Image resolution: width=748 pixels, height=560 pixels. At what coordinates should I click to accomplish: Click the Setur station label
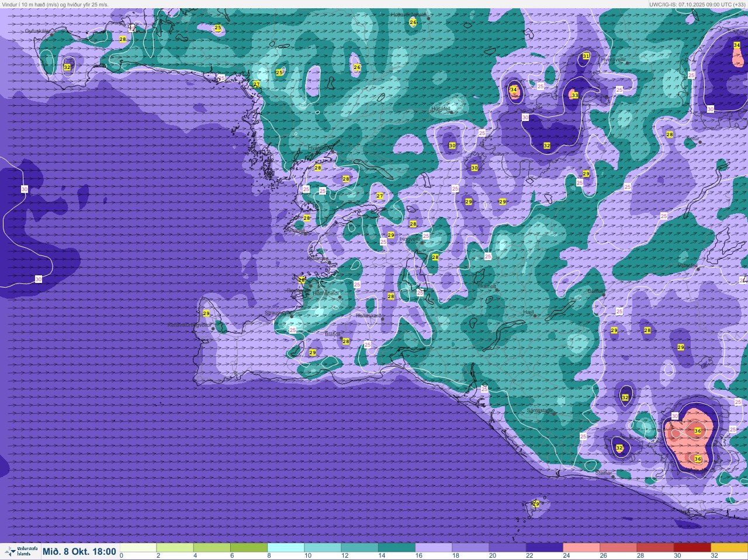(x=692, y=139)
